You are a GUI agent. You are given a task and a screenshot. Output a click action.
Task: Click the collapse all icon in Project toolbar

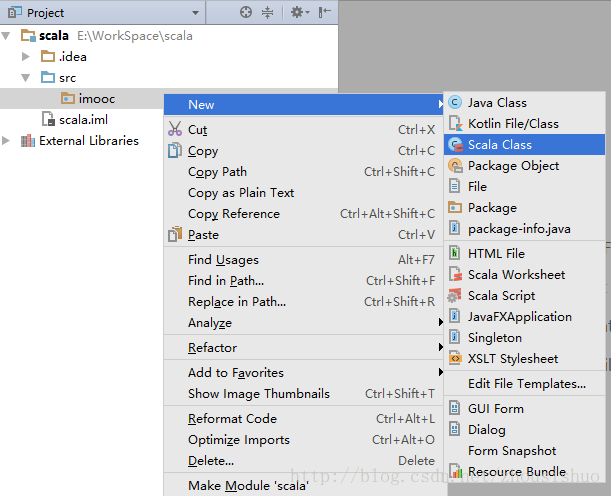click(267, 12)
